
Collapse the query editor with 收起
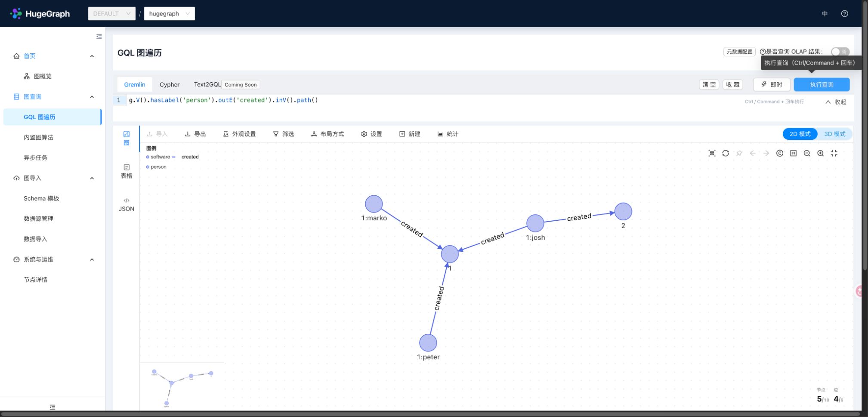click(836, 102)
